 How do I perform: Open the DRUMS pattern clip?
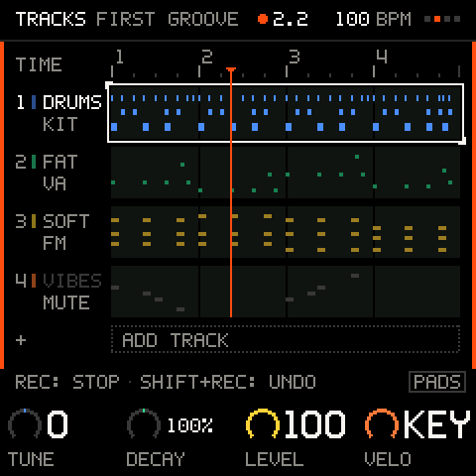286,113
